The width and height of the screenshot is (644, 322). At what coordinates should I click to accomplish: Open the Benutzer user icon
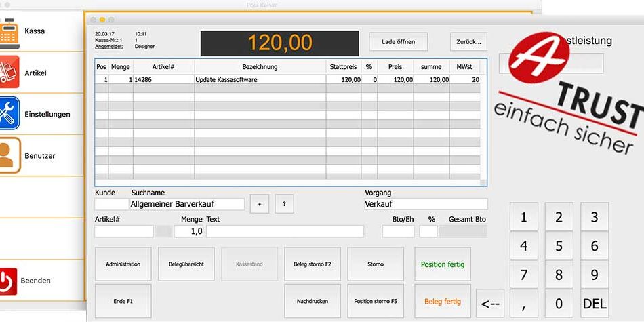tap(9, 155)
